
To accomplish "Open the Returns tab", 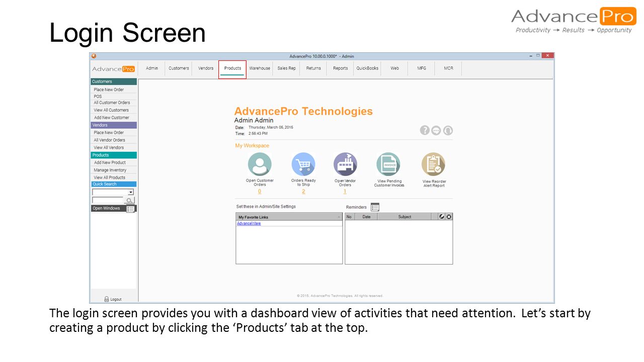I will 313,68.
